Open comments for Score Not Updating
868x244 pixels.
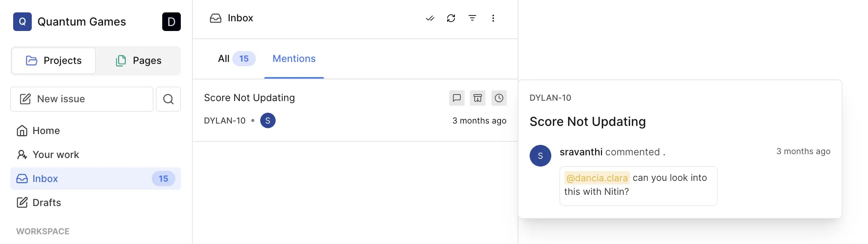pyautogui.click(x=457, y=98)
